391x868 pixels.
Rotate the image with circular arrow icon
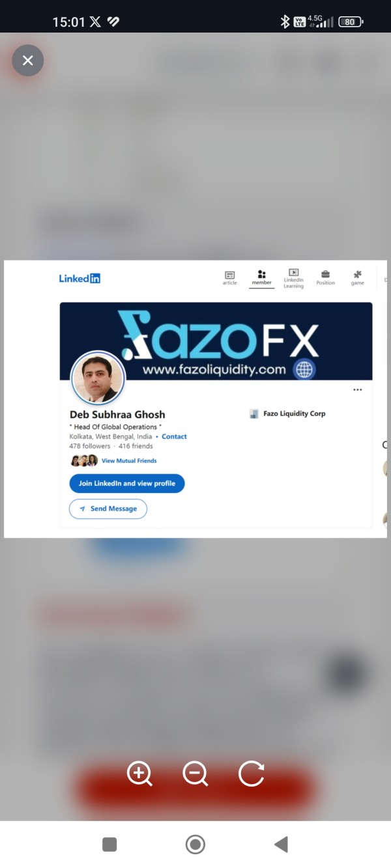click(252, 774)
